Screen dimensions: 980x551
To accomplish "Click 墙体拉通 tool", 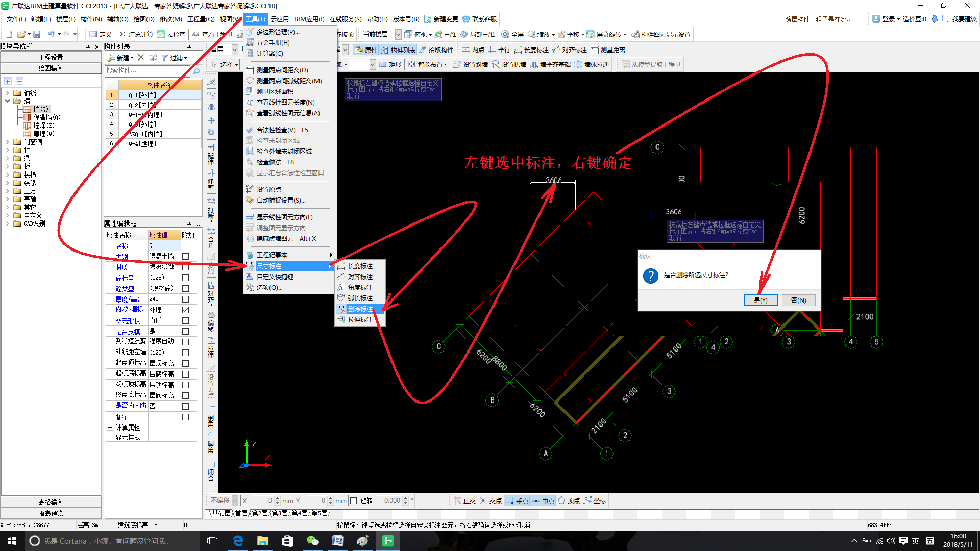I will click(x=592, y=64).
